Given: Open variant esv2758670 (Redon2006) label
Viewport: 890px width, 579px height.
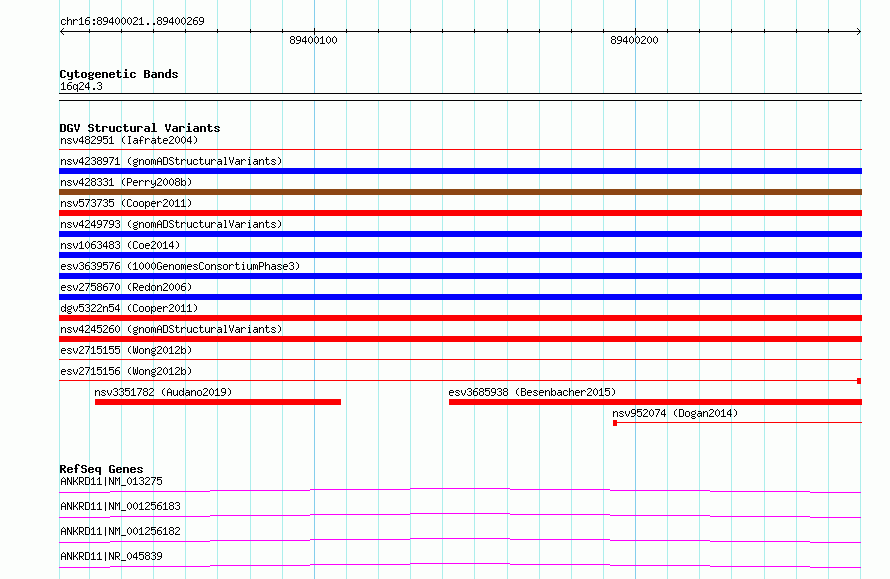Looking at the screenshot, I should (126, 287).
